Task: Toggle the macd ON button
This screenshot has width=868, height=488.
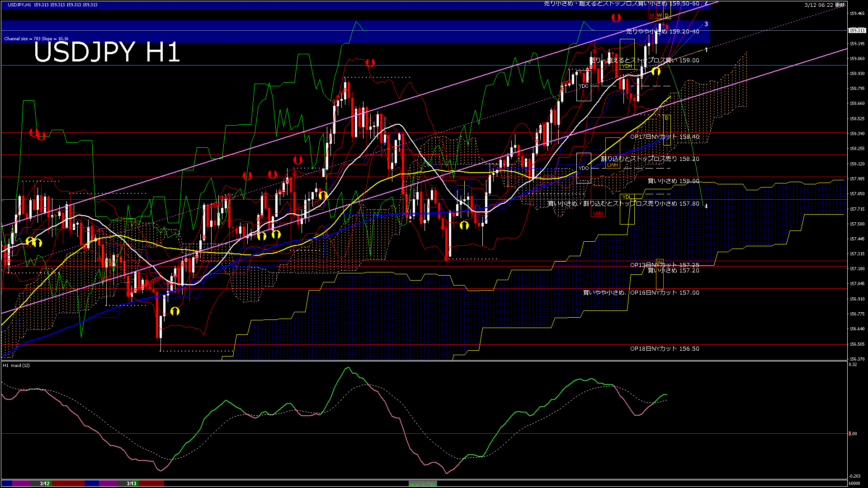Action: [423, 484]
